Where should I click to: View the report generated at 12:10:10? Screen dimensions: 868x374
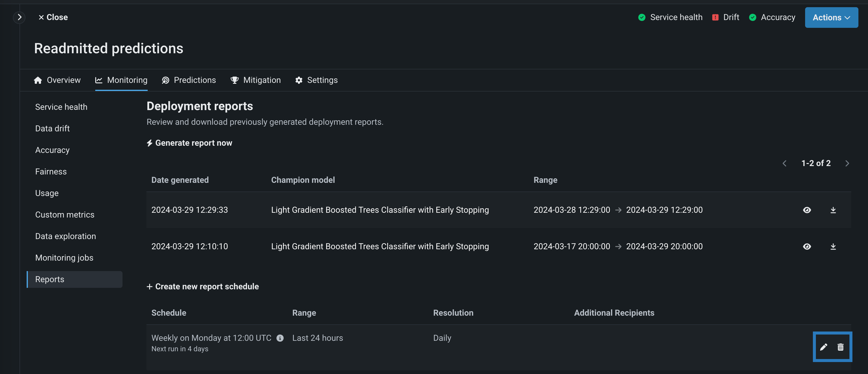807,247
